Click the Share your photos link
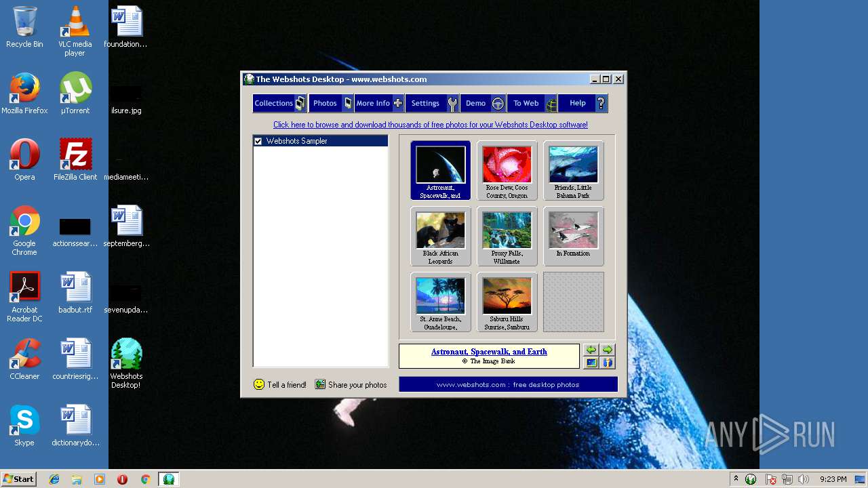This screenshot has width=868, height=488. [351, 384]
